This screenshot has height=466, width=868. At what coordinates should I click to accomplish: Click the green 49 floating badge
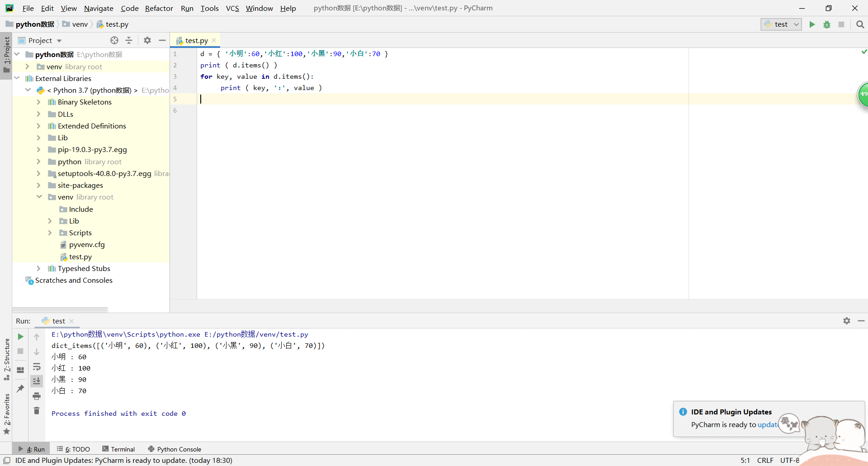point(863,94)
